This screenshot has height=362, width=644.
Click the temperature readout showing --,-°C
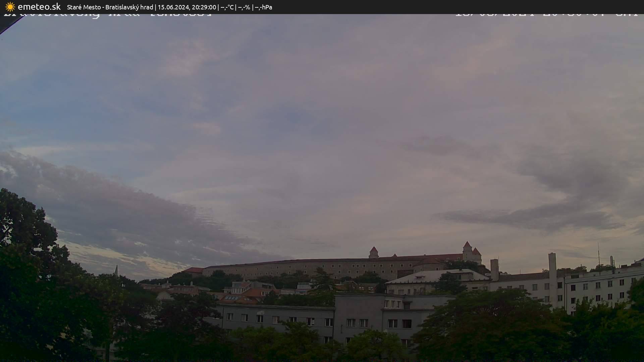pos(227,7)
